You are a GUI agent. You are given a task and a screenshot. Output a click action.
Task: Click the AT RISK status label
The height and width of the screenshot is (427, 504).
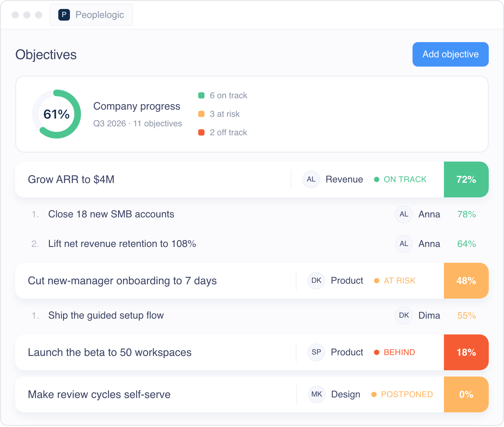click(400, 281)
